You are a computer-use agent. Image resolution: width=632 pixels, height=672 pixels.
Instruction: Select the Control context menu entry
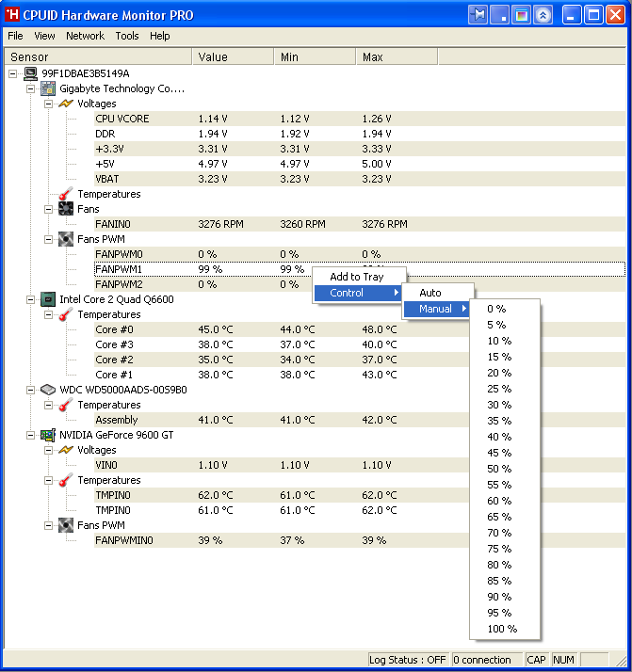coord(359,293)
